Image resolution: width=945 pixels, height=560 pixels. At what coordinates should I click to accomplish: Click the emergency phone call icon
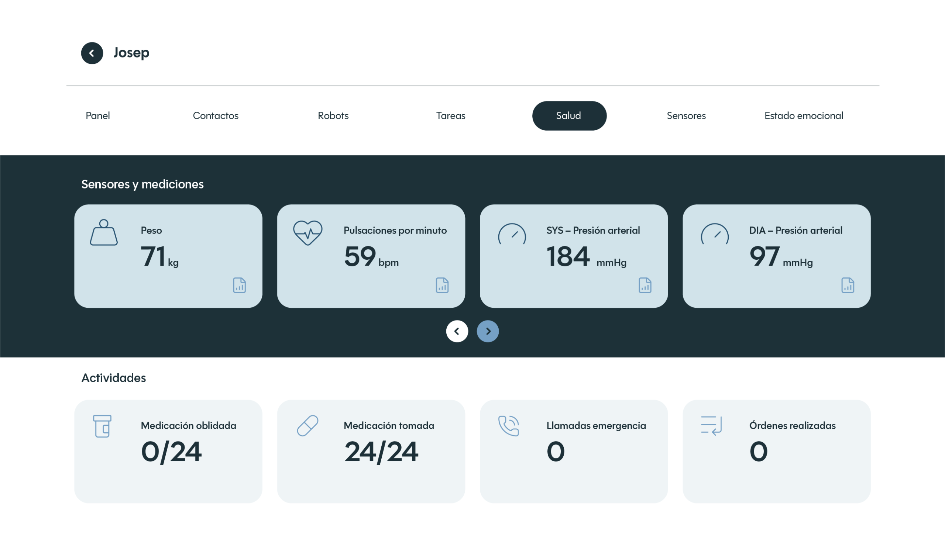point(509,426)
